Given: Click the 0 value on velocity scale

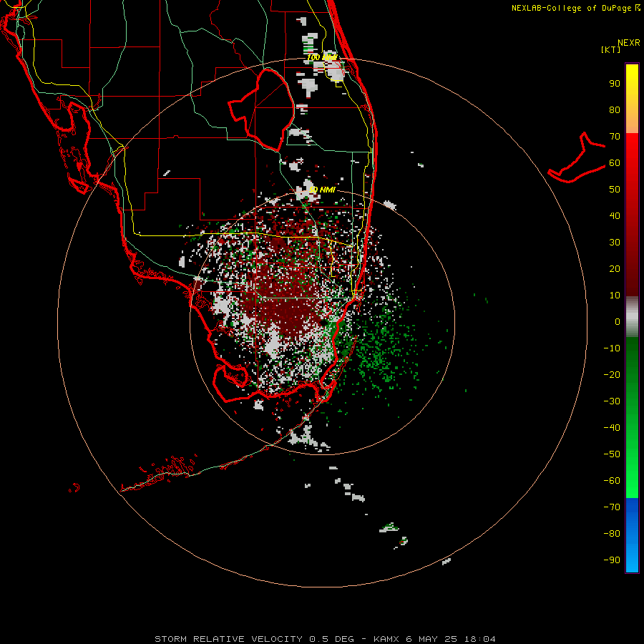Looking at the screenshot, I should tap(618, 321).
